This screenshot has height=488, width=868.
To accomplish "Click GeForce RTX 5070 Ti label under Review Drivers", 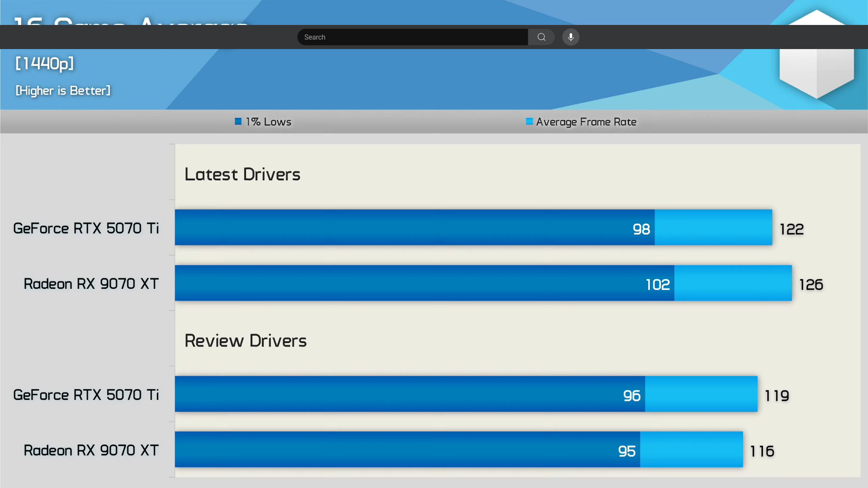I will [x=86, y=395].
